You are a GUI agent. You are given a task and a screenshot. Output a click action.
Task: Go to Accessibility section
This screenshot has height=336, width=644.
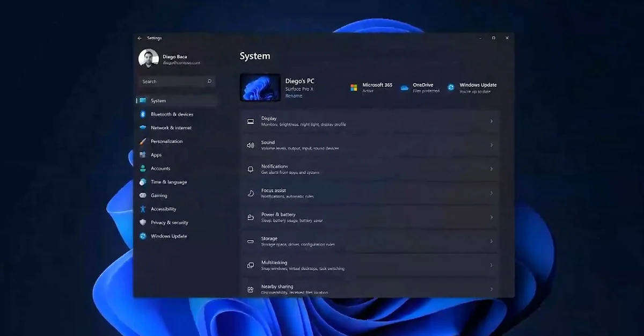coord(177,209)
